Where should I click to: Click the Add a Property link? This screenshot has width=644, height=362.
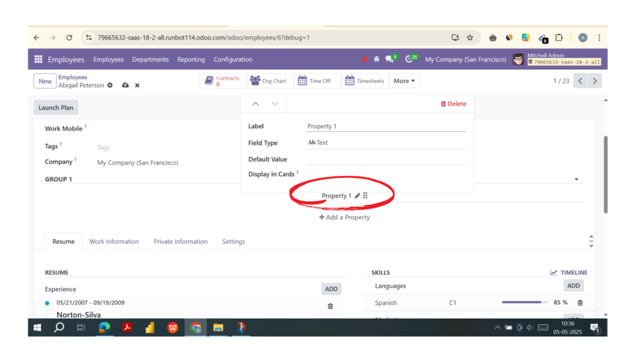344,217
